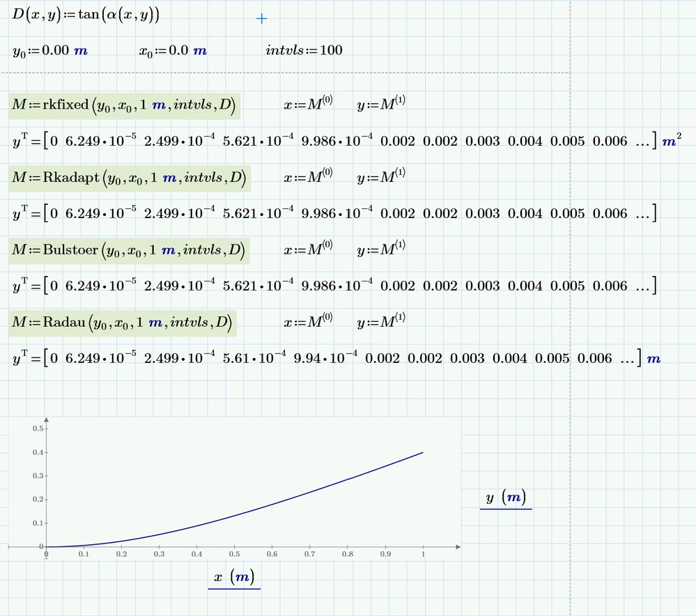Click the m² unit of the rkfixed result
This screenshot has width=696, height=616.
(x=672, y=140)
